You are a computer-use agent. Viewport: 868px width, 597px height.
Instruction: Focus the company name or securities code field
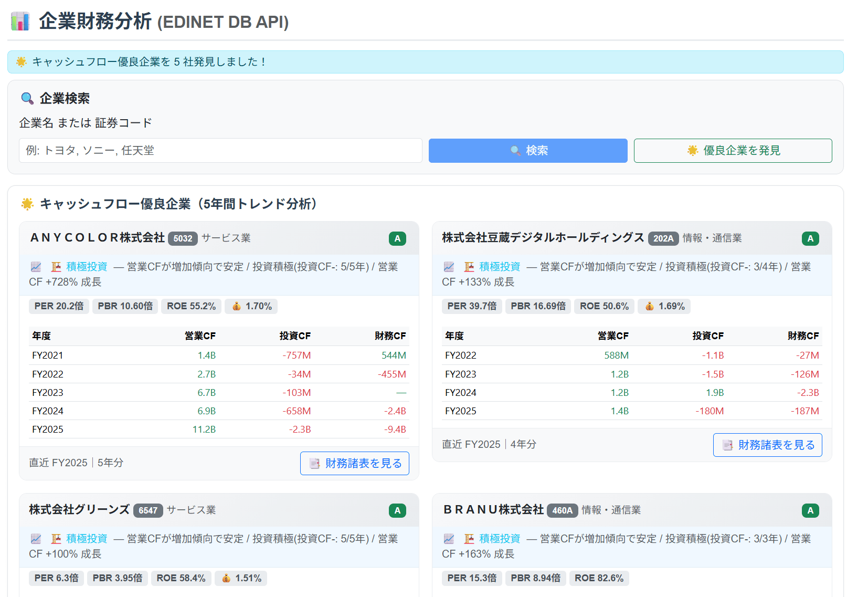(220, 151)
